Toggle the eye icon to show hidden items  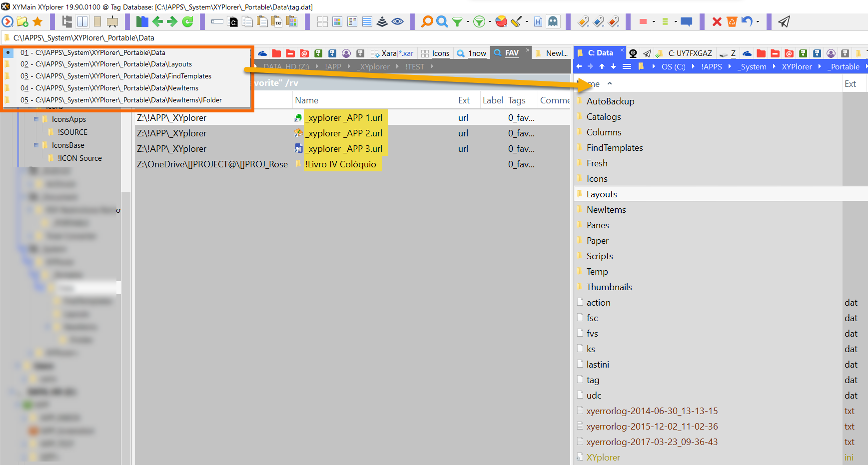click(x=397, y=21)
